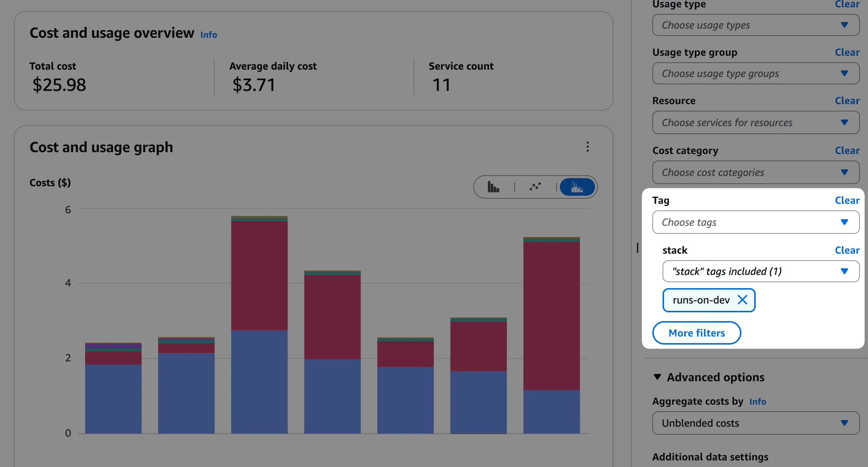Clear the Cost category filter
Image resolution: width=868 pixels, height=467 pixels.
click(847, 150)
